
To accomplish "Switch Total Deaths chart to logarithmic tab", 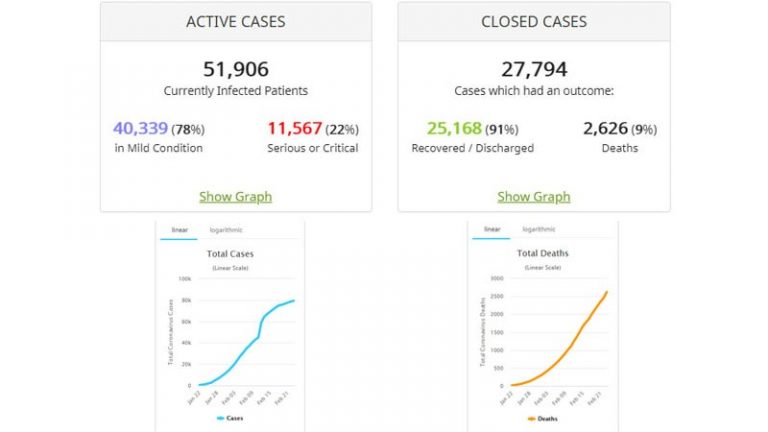I will click(540, 230).
